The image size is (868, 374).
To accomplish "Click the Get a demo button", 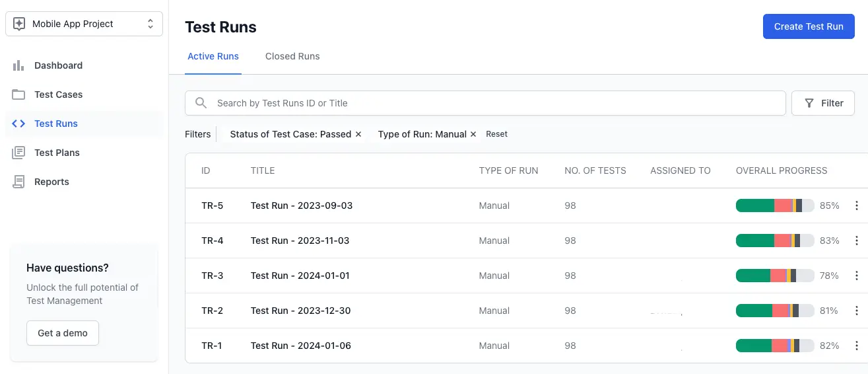I will (63, 333).
